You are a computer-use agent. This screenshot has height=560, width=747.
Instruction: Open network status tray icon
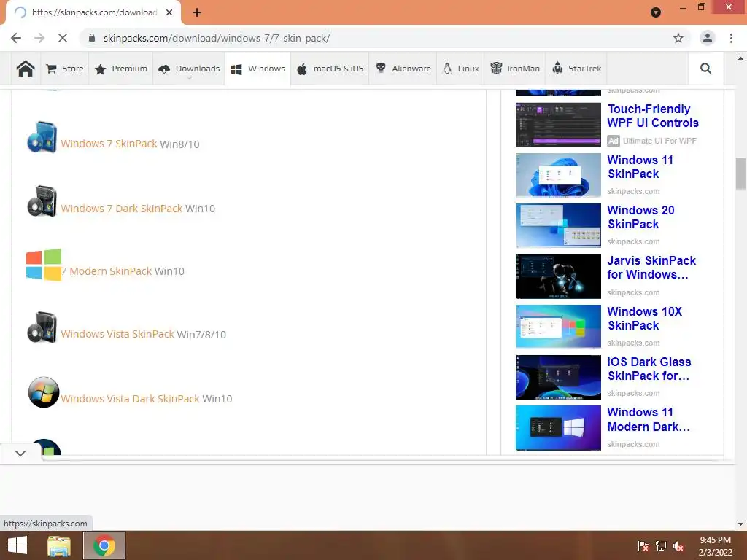661,546
